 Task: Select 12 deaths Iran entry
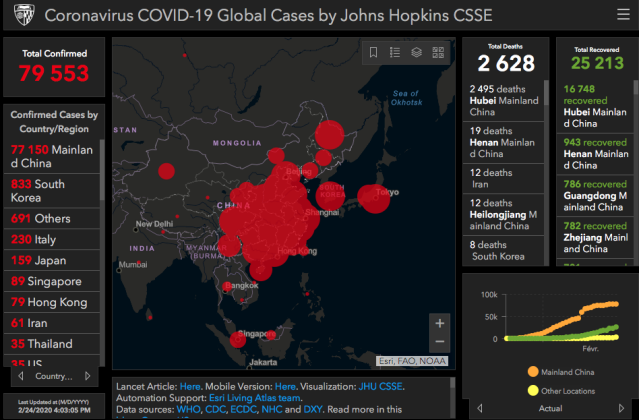pyautogui.click(x=503, y=178)
